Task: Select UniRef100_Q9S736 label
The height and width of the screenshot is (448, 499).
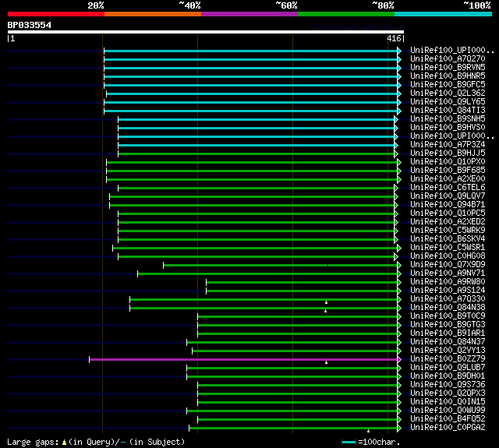Action: pyautogui.click(x=448, y=385)
